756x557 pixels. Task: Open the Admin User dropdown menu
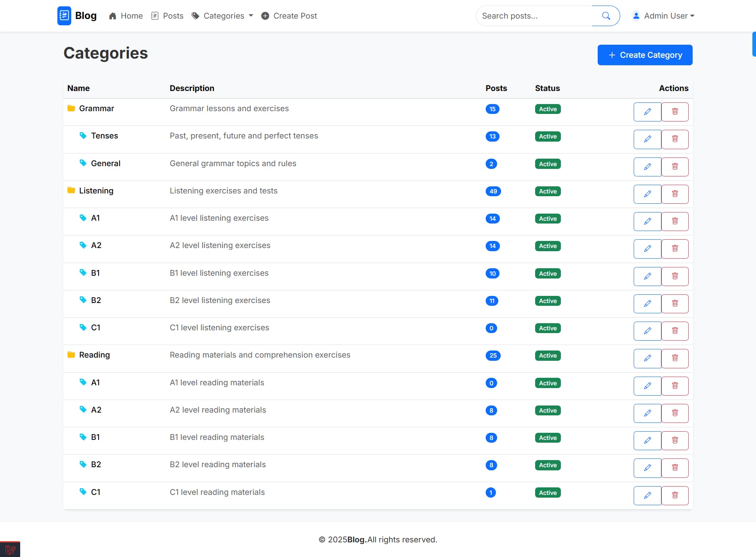(664, 16)
